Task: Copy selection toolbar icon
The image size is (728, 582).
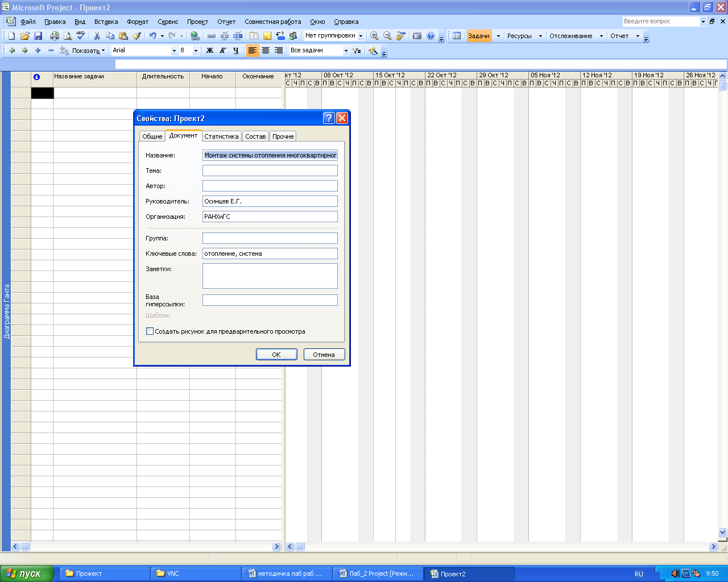Action: 110,36
